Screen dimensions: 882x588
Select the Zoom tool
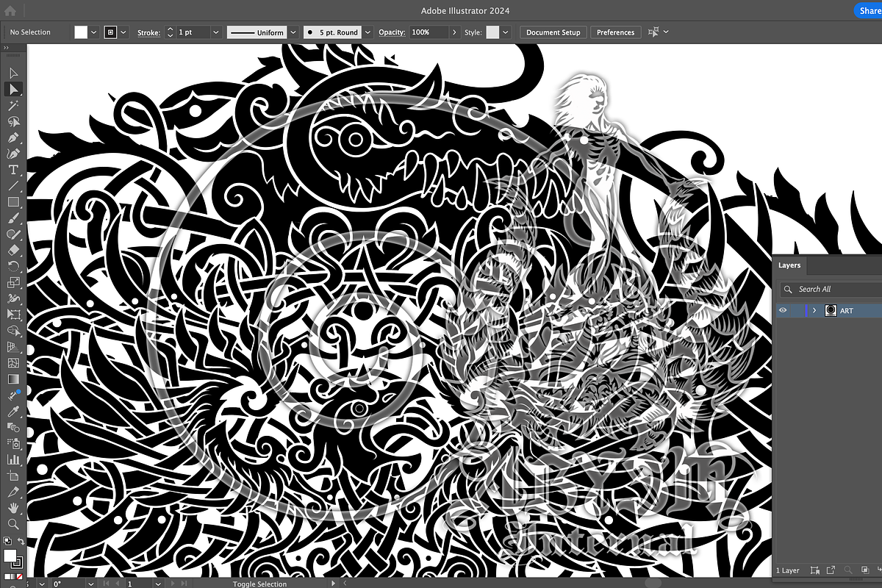click(13, 524)
